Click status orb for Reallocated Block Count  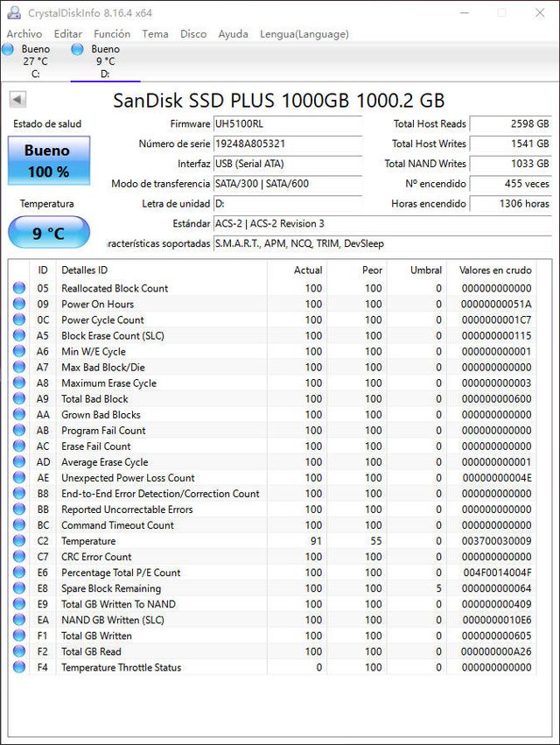[19, 288]
